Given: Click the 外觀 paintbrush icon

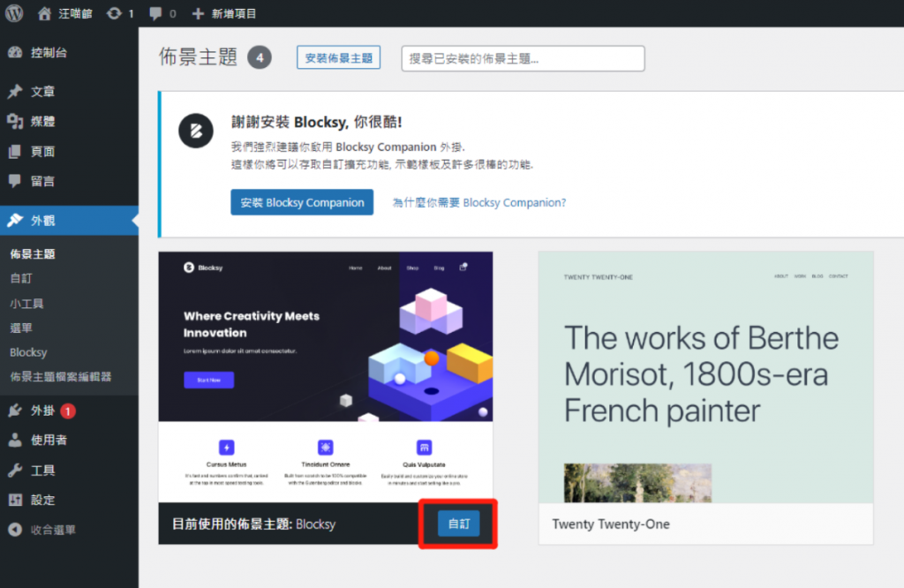Looking at the screenshot, I should (15, 220).
